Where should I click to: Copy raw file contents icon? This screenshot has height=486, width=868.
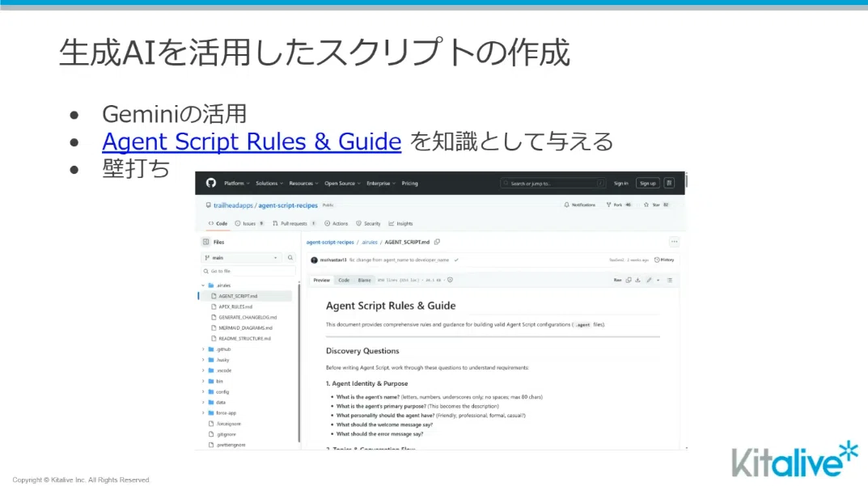[x=629, y=280]
